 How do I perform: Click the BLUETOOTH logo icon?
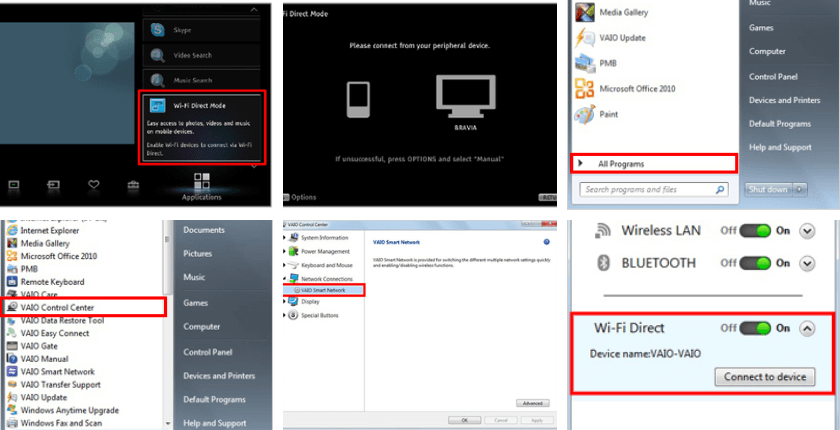pyautogui.click(x=603, y=263)
